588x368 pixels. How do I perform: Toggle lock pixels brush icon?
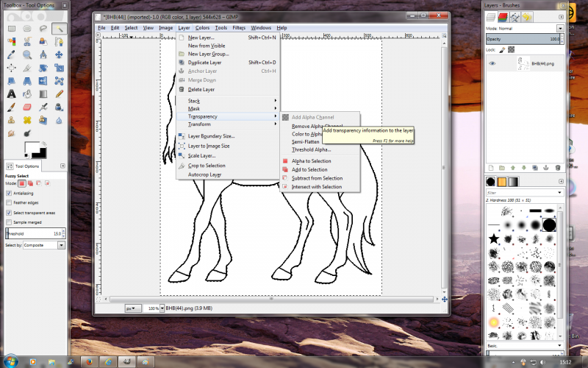(x=503, y=49)
